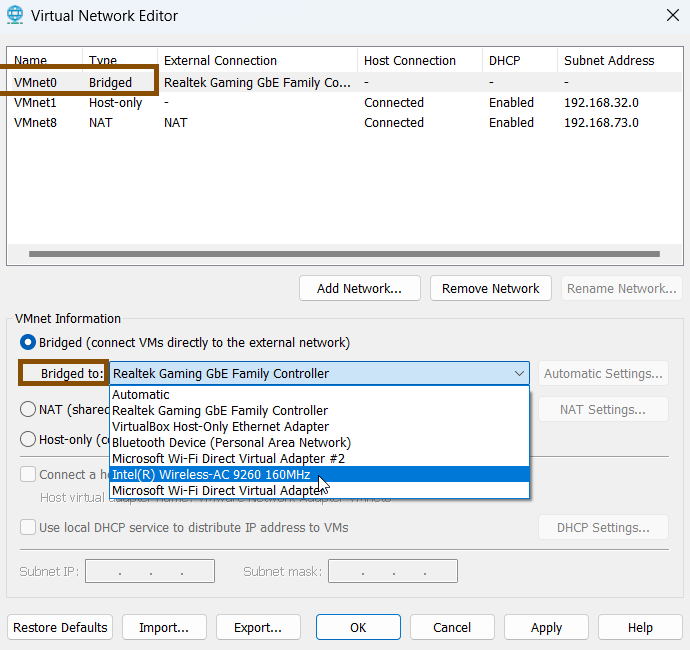Choose Automatic in the adapter list

319,394
